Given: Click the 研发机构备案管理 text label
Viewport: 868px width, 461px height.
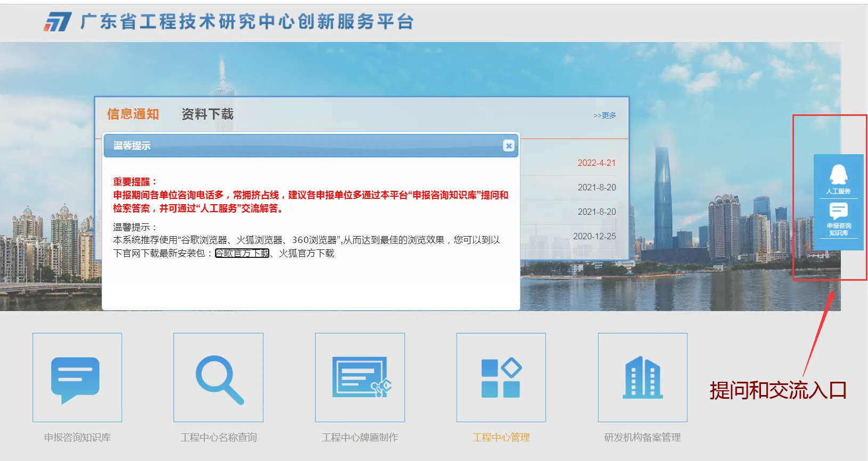Looking at the screenshot, I should (642, 438).
